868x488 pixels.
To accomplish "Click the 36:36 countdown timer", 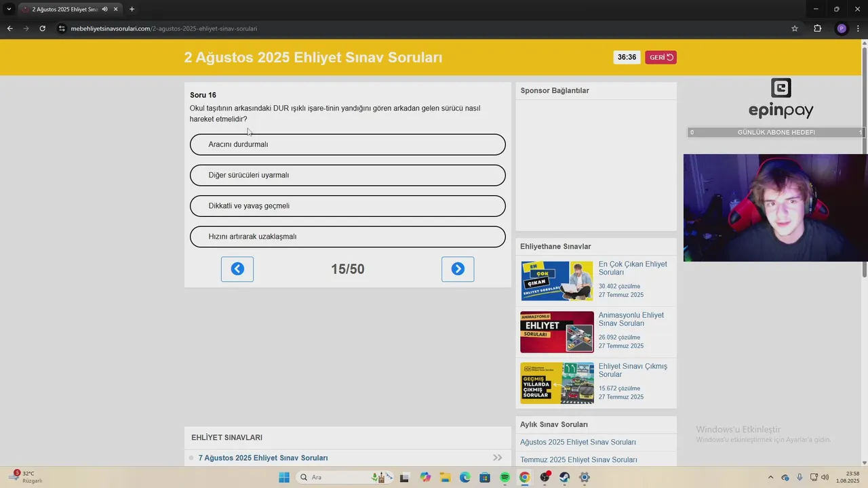I will (x=627, y=58).
